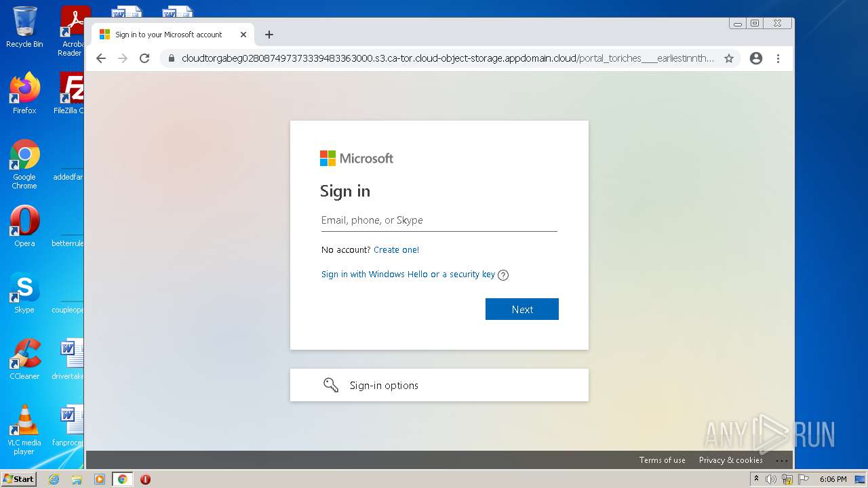This screenshot has height=488, width=868.
Task: Launch Google Chrome desktop shortcut
Action: (x=24, y=164)
